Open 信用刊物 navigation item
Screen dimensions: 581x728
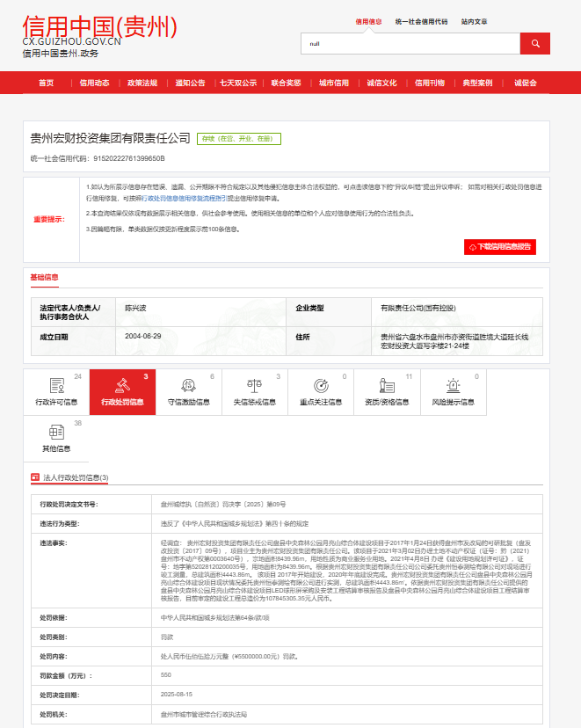tap(429, 83)
